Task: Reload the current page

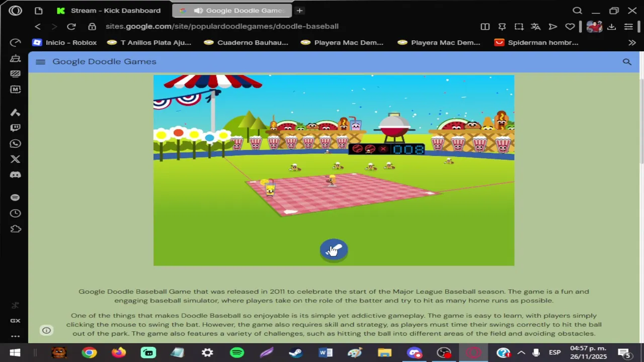Action: (71, 26)
